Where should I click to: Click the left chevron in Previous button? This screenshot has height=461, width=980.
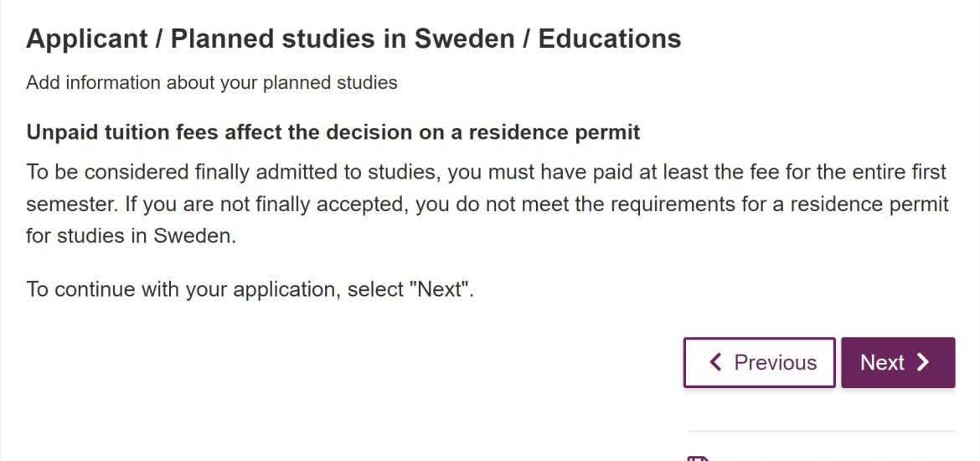coord(716,362)
